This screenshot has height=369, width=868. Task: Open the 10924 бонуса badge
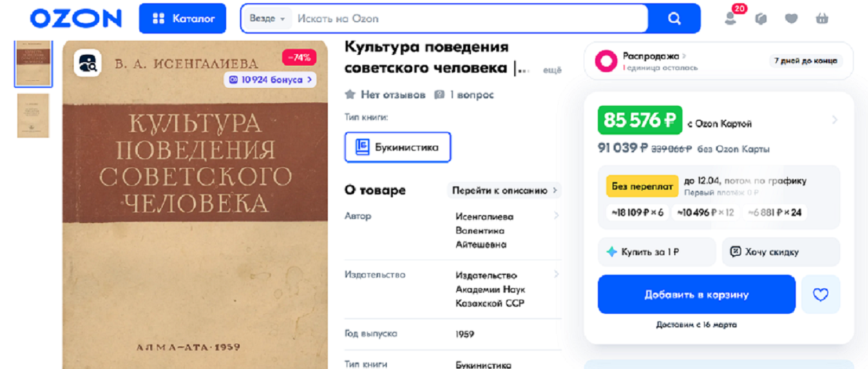(270, 80)
